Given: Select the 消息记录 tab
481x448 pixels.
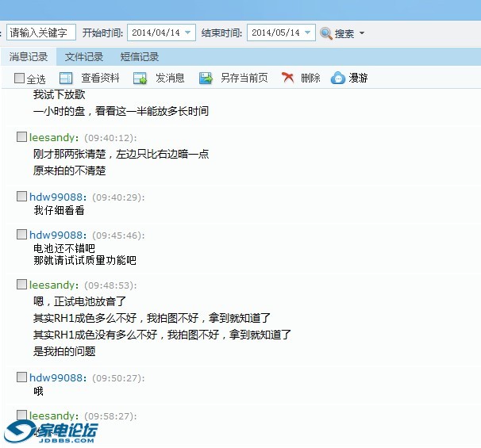Looking at the screenshot, I should click(29, 56).
